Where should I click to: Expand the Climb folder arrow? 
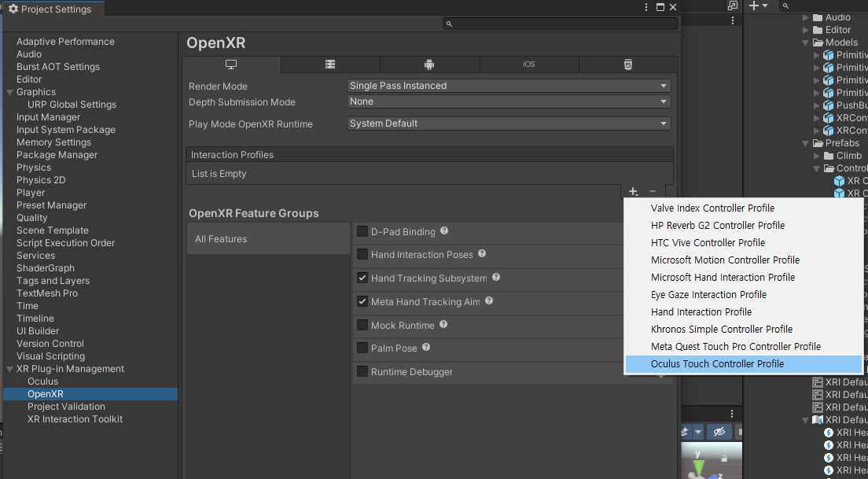click(817, 157)
